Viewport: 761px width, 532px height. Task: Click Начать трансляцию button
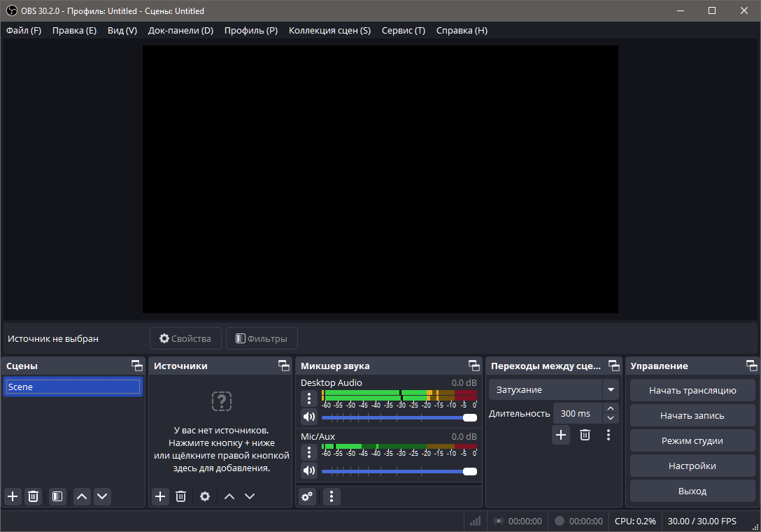click(692, 390)
